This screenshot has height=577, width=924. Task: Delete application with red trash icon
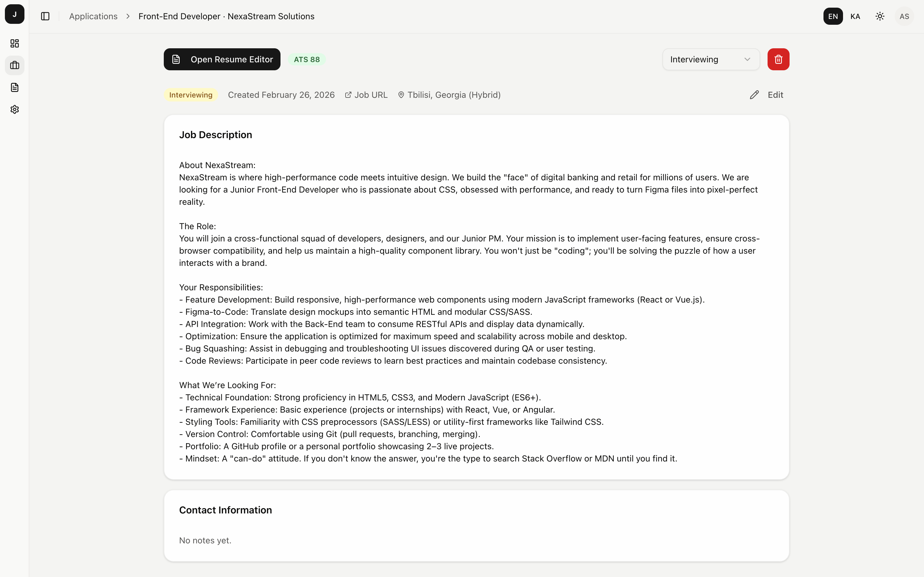[x=778, y=60]
